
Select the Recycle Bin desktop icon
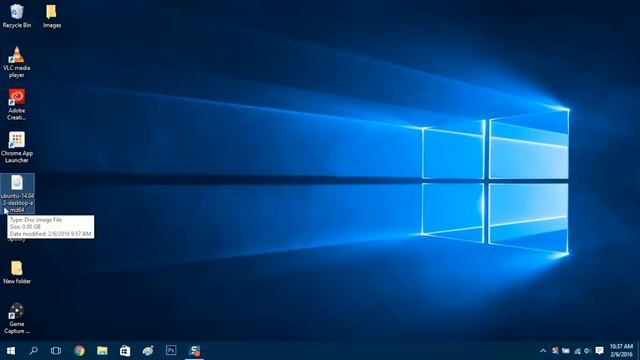click(17, 16)
